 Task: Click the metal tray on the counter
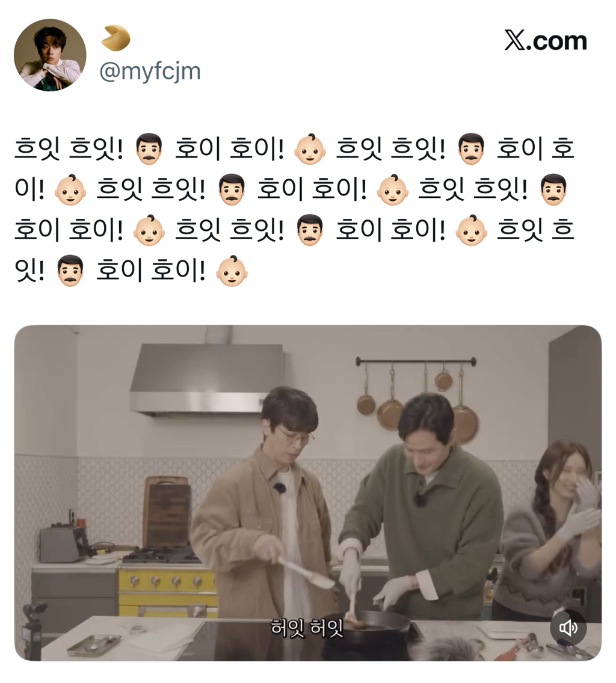(x=94, y=645)
